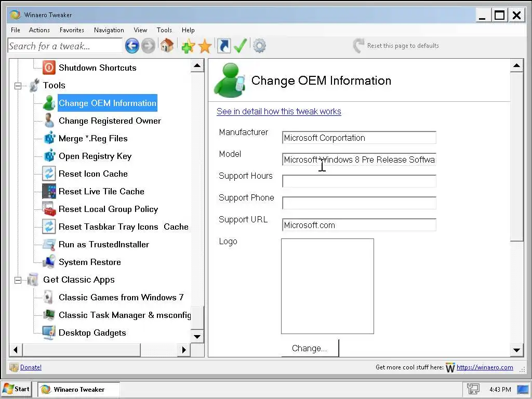The image size is (532, 399).
Task: Click the System Restore icon
Action: point(49,262)
